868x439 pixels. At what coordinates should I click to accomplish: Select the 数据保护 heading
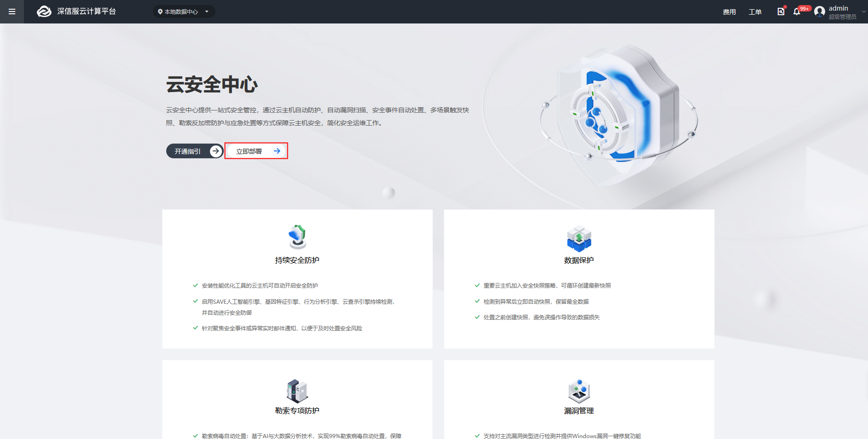pos(579,260)
